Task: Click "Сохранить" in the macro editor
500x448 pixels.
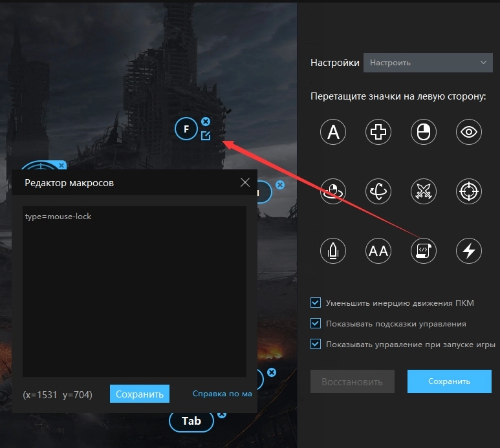Action: [x=139, y=394]
